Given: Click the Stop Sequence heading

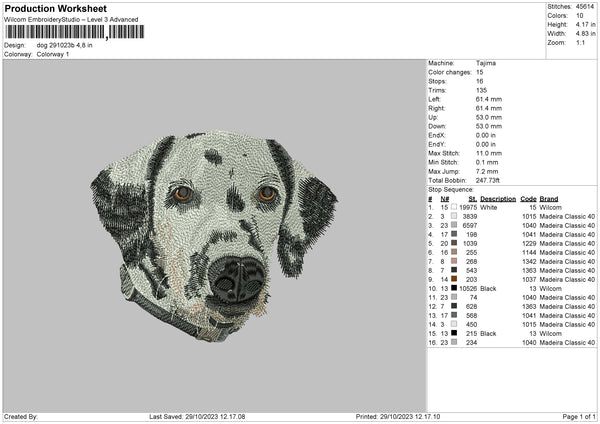Looking at the screenshot, I should pyautogui.click(x=451, y=188).
